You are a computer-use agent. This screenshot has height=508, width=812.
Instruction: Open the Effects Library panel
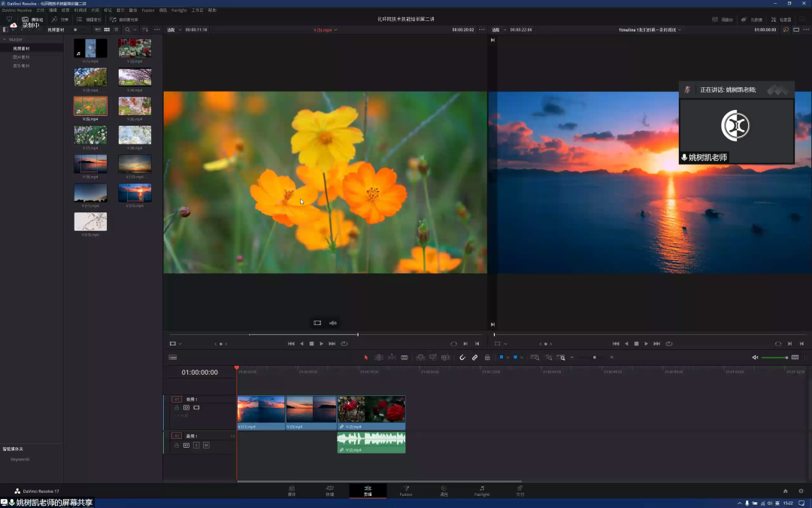click(60, 20)
